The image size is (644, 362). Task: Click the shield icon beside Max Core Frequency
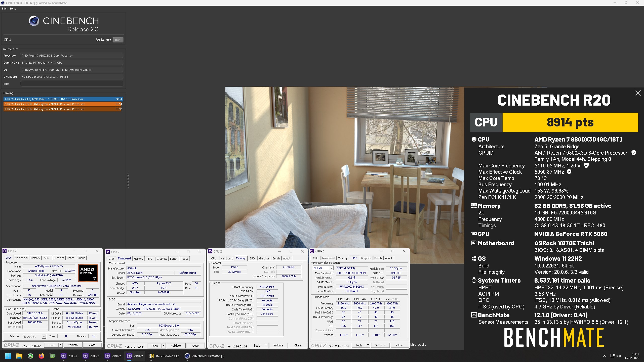(586, 165)
